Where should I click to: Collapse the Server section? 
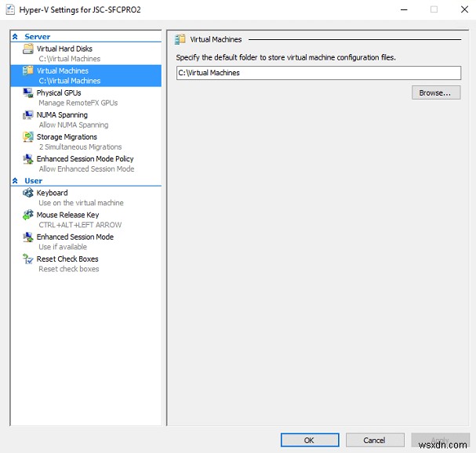[15, 37]
